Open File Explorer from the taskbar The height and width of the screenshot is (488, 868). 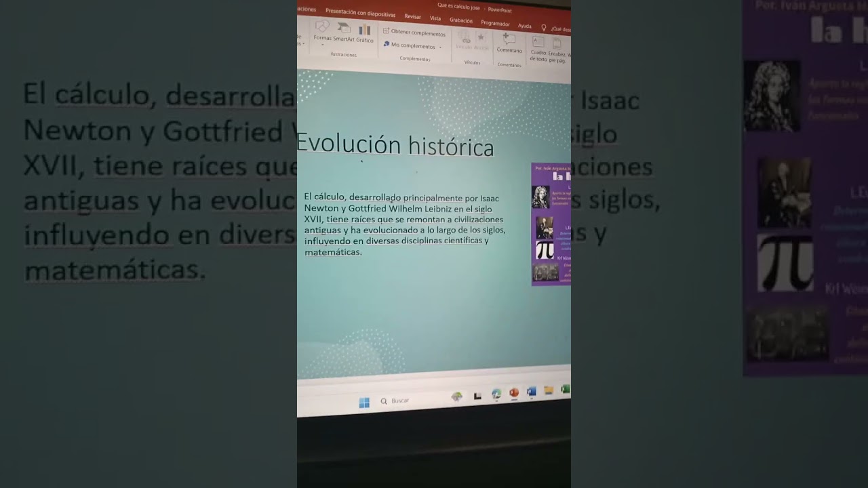point(549,390)
